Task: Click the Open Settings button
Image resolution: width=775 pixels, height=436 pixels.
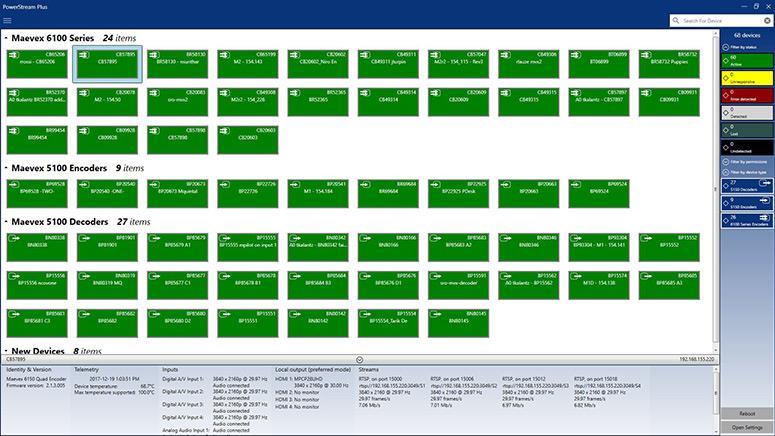Action: point(746,428)
